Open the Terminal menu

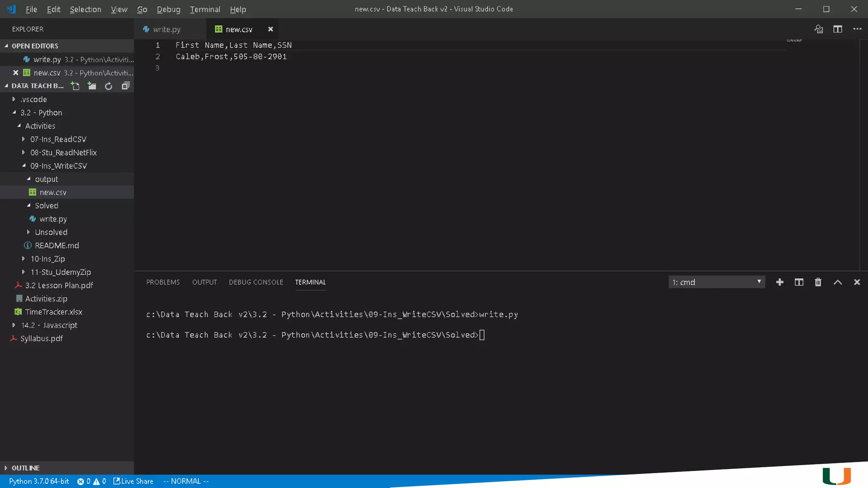205,9
